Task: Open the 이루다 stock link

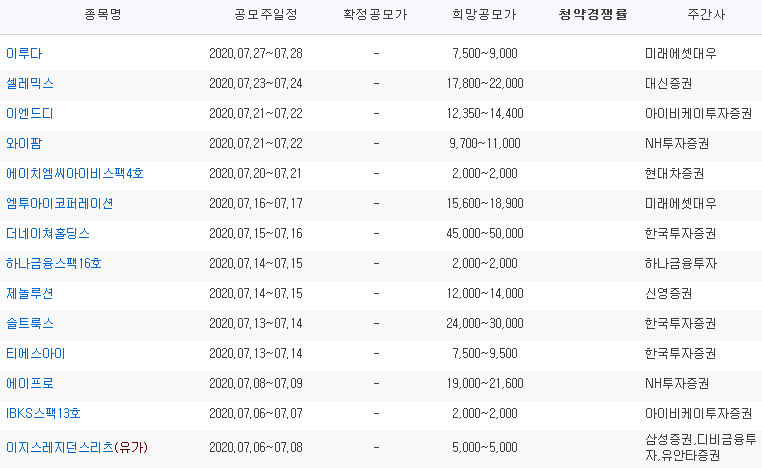Action: (x=24, y=53)
